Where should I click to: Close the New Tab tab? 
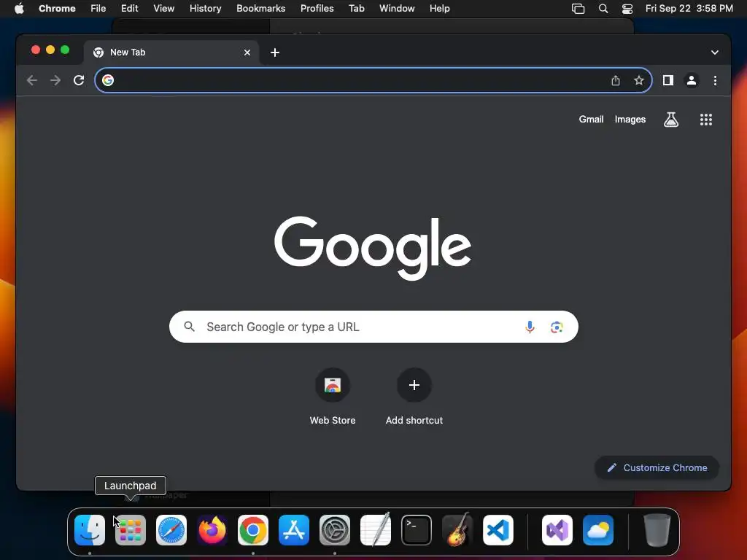[x=247, y=52]
